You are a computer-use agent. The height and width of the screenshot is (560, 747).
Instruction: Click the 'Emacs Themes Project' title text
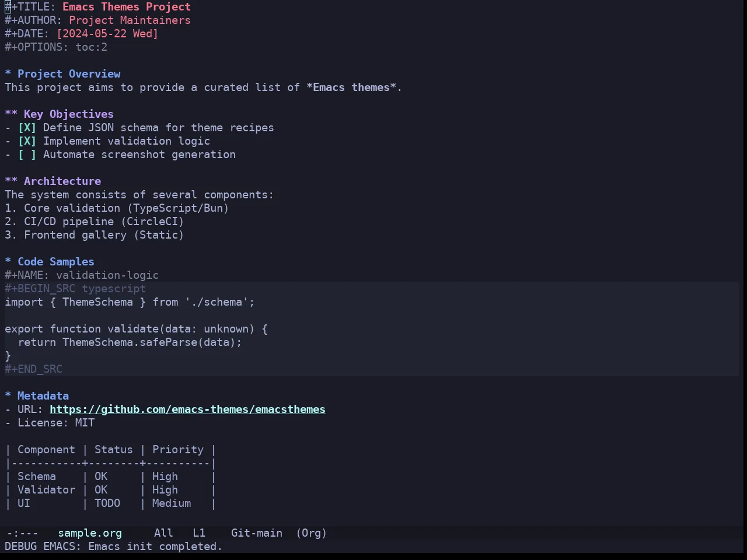pyautogui.click(x=127, y=7)
